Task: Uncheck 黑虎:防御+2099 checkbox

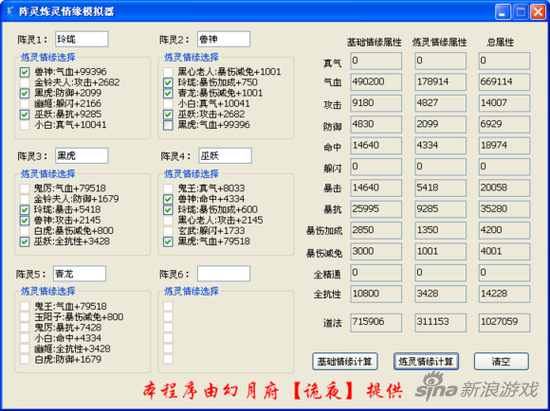Action: point(25,93)
